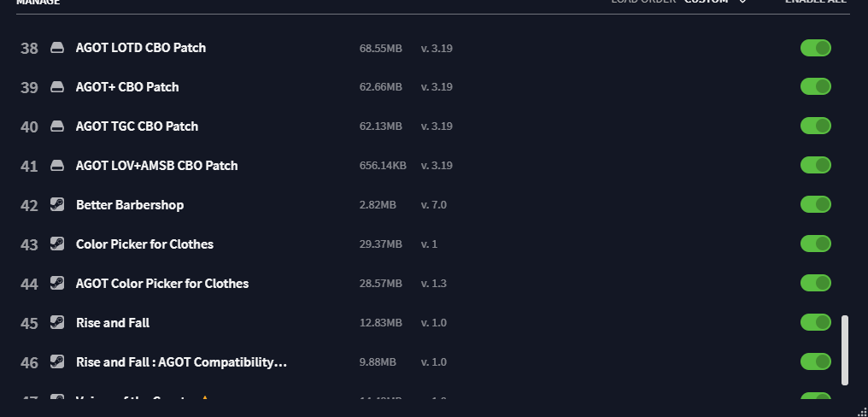868x417 pixels.
Task: Click version v. 1 of Color Picker for Clothes
Action: pyautogui.click(x=429, y=244)
